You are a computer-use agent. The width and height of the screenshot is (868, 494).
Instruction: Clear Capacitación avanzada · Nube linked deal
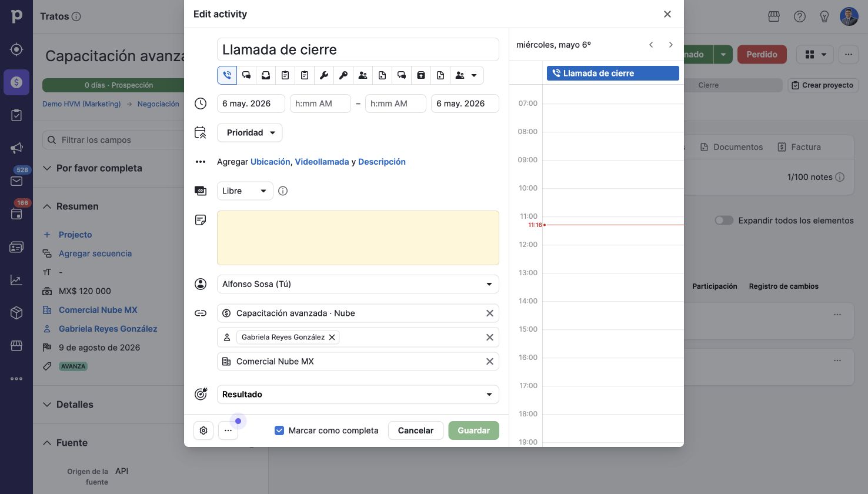coord(489,313)
